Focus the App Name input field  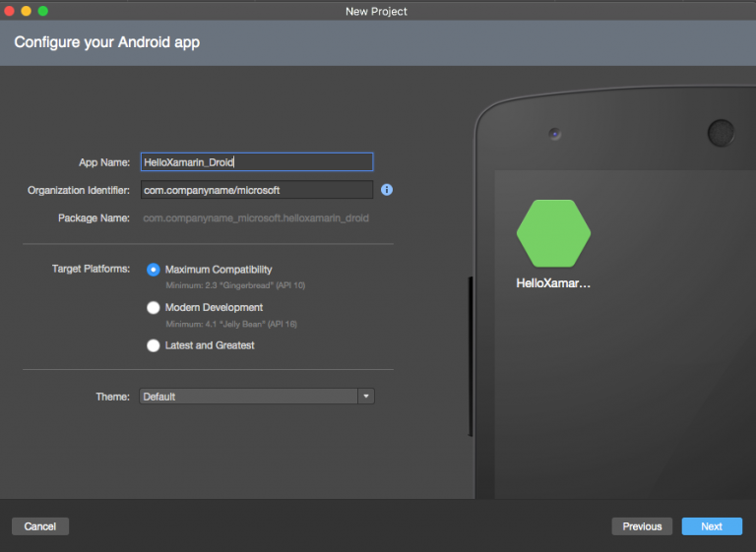point(257,162)
